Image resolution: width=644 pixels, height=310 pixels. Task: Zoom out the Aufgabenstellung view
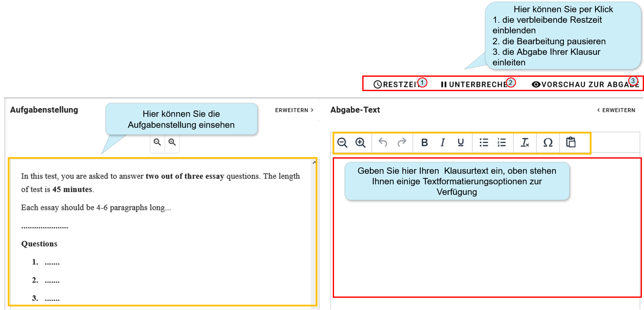pyautogui.click(x=157, y=142)
